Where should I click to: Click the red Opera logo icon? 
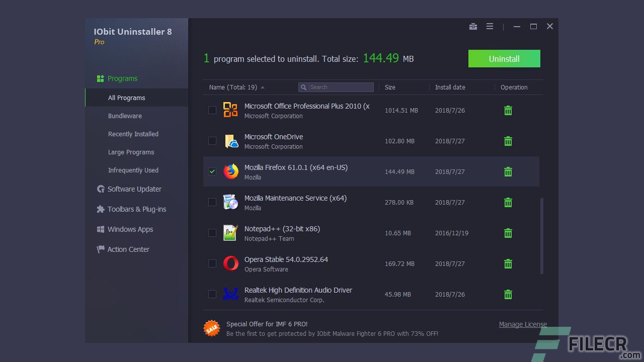(x=230, y=263)
